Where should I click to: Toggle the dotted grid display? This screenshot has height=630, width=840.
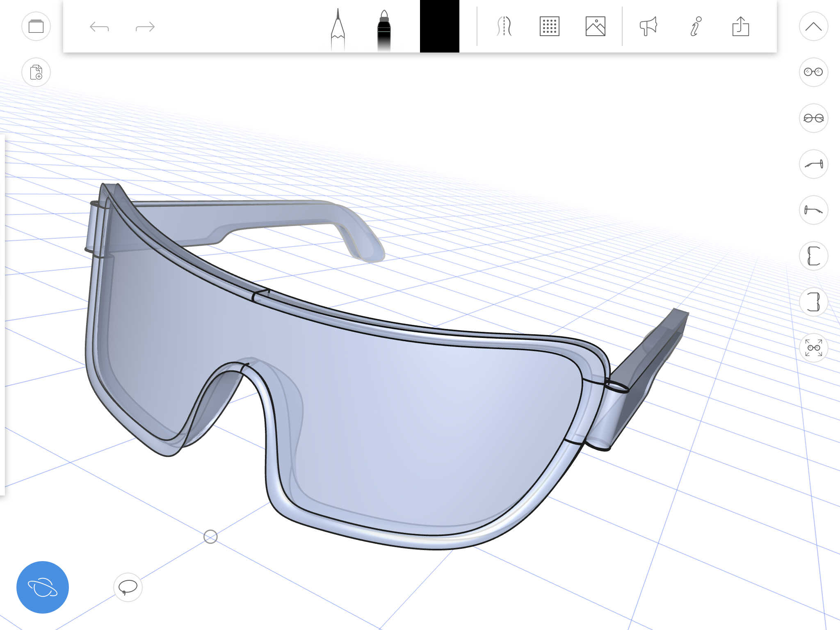(x=550, y=27)
